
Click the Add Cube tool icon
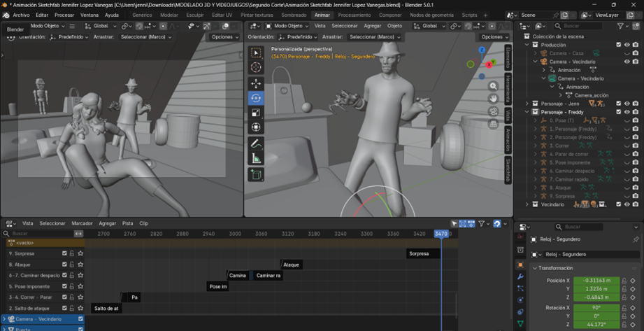(256, 174)
